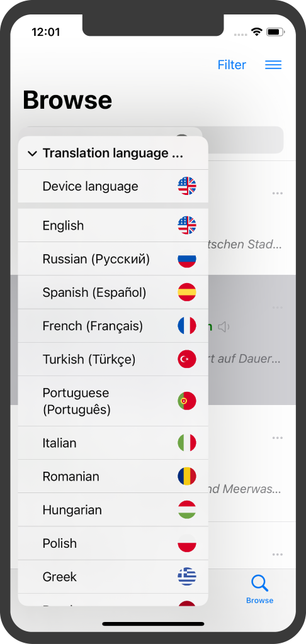306x644 pixels.
Task: Tap the Greek flag icon
Action: (x=187, y=577)
